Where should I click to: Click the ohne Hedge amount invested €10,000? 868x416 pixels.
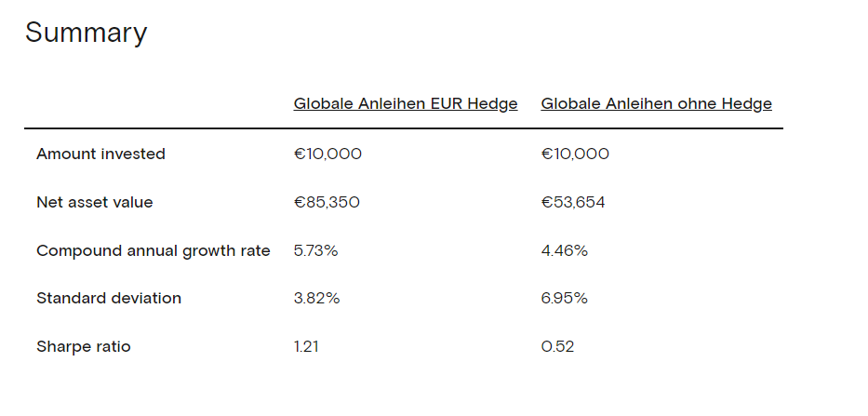click(x=575, y=154)
